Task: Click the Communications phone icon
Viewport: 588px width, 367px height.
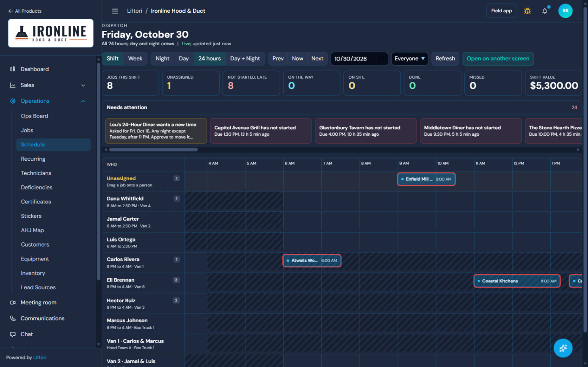Action: tap(13, 318)
